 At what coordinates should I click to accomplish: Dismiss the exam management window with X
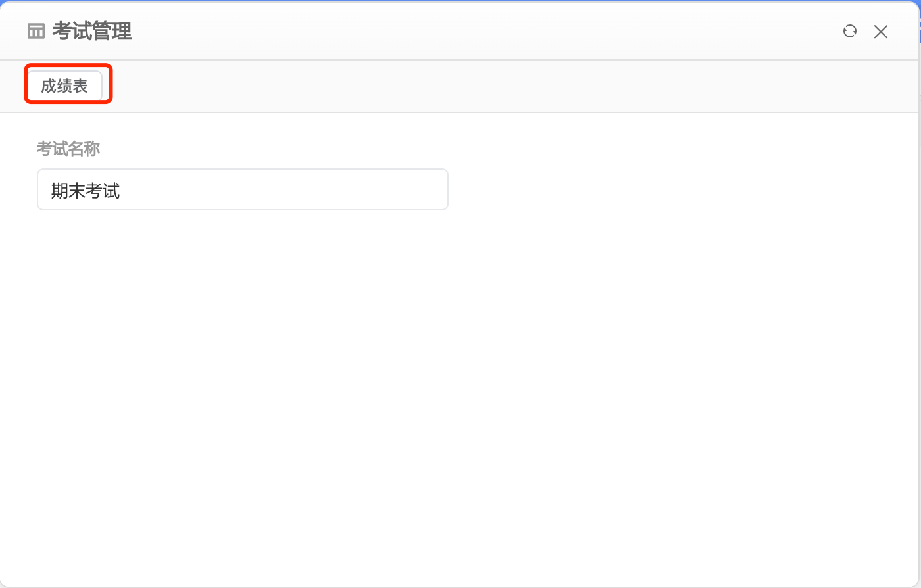coord(881,32)
